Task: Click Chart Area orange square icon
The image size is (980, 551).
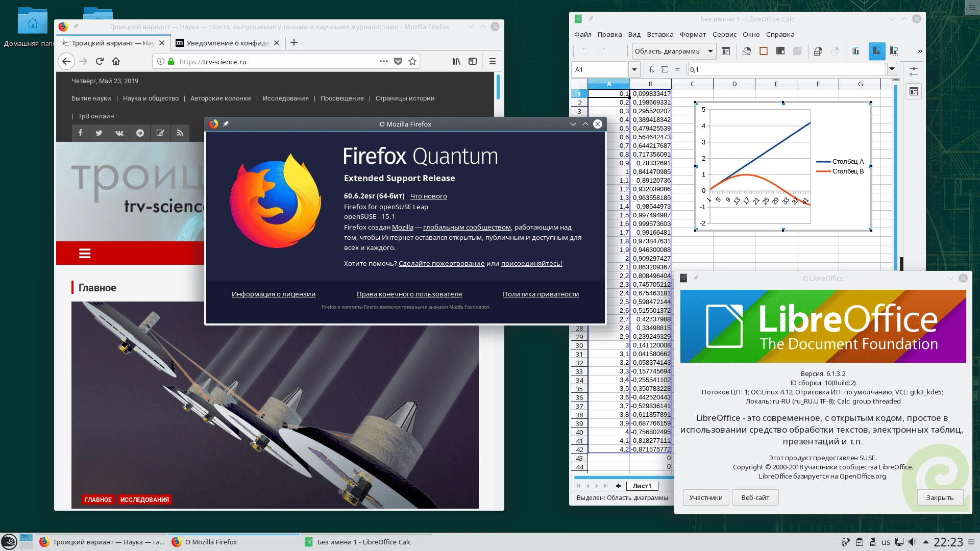Action: tap(764, 51)
